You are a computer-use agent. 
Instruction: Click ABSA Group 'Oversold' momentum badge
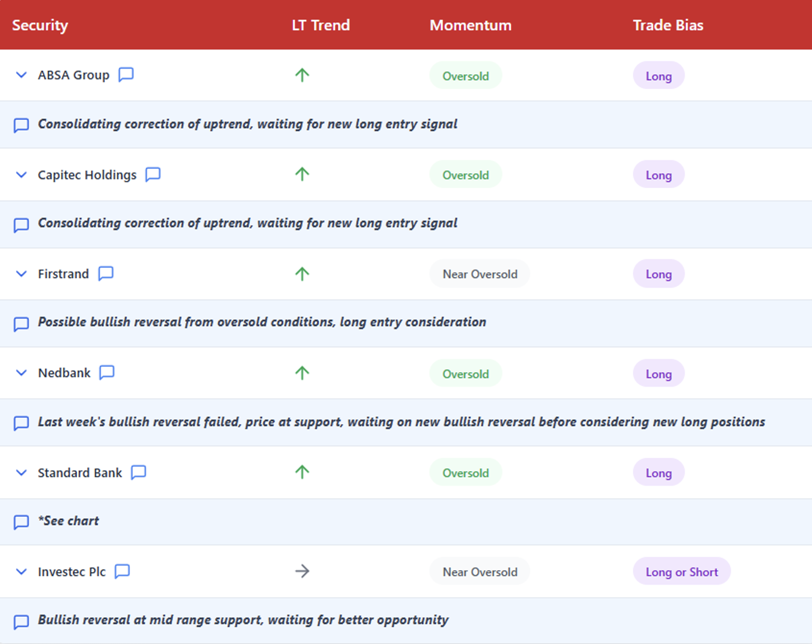(x=465, y=76)
